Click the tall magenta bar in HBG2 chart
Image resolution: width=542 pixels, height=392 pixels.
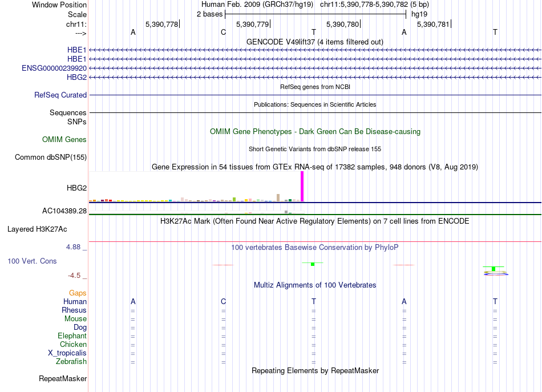coord(302,187)
